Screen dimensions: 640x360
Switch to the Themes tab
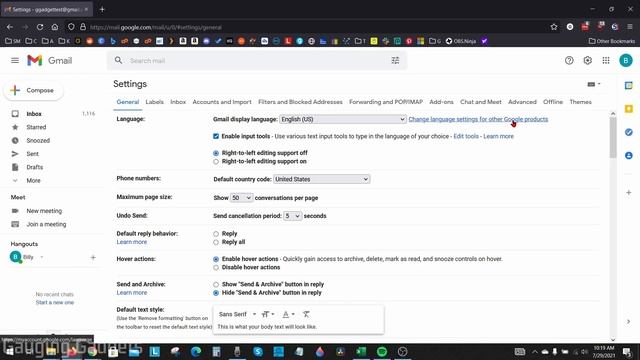[x=580, y=102]
